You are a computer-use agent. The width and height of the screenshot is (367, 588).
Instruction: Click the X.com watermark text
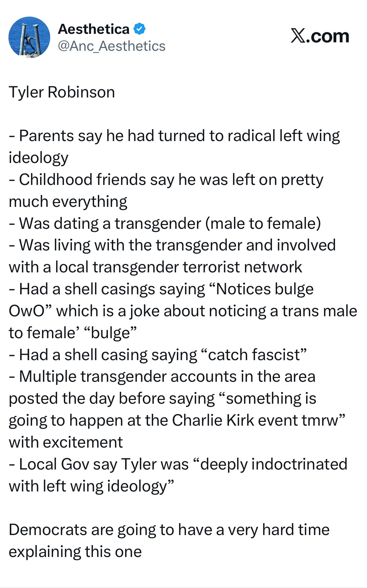320,36
